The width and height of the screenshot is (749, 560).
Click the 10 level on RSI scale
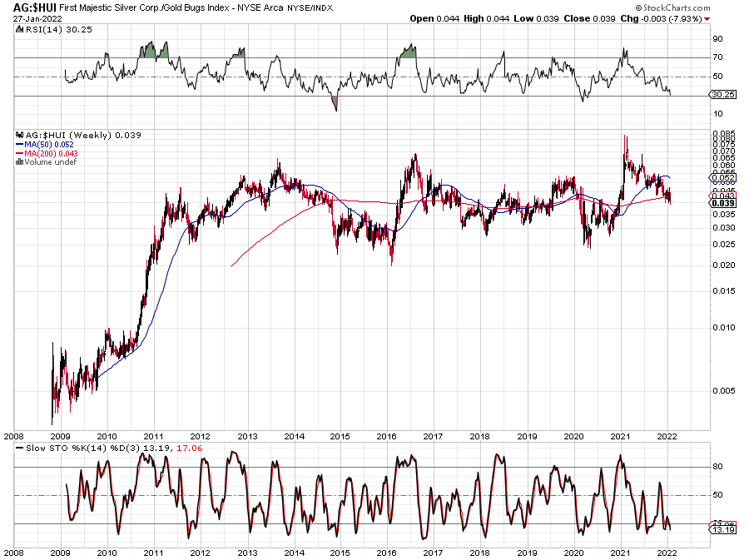point(717,114)
